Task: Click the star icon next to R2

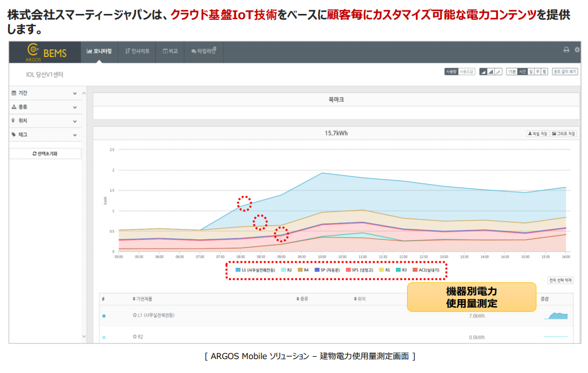Action: tap(134, 336)
